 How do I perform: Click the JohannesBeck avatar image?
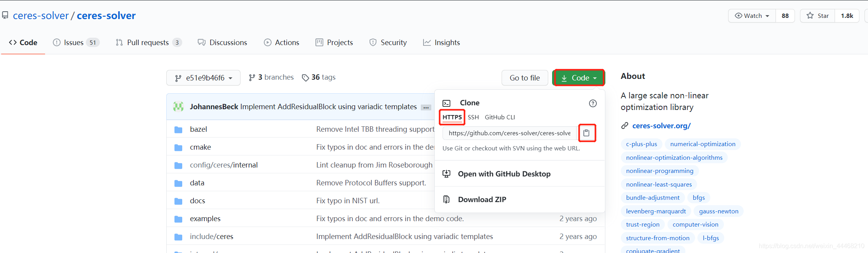pyautogui.click(x=178, y=106)
